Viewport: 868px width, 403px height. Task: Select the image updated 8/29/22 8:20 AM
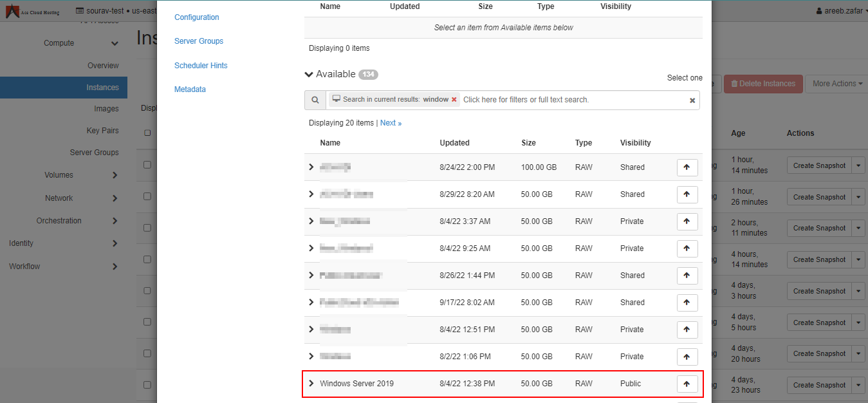click(687, 194)
